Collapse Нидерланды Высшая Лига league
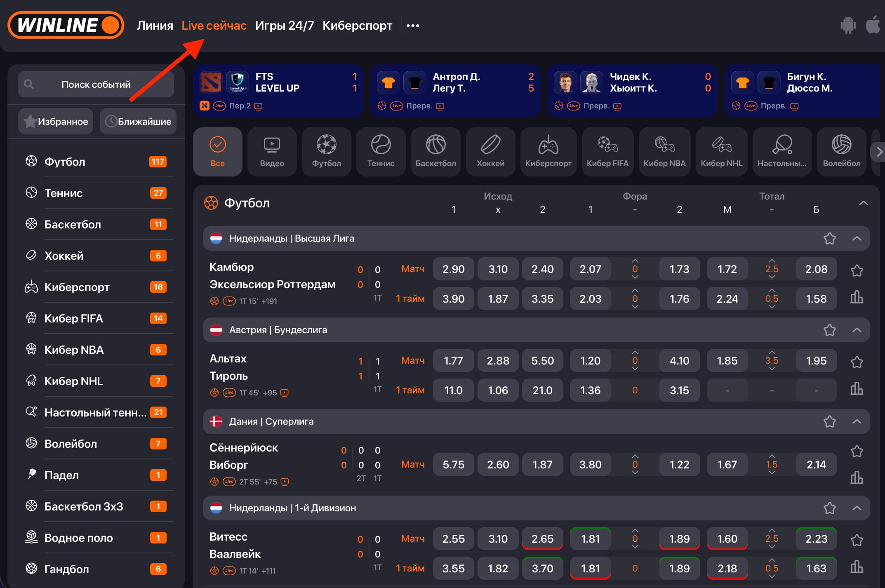This screenshot has width=885, height=588. 857,238
